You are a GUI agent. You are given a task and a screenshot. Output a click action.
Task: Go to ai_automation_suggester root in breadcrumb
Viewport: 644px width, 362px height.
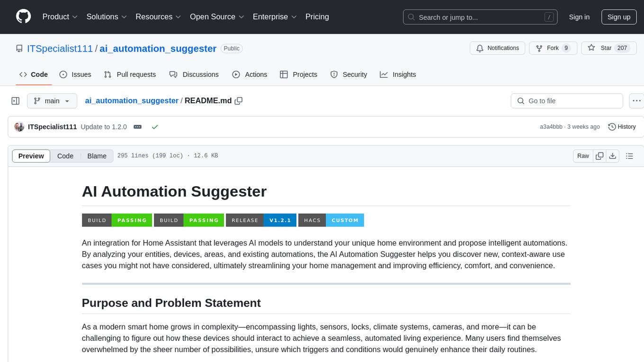coord(132,101)
